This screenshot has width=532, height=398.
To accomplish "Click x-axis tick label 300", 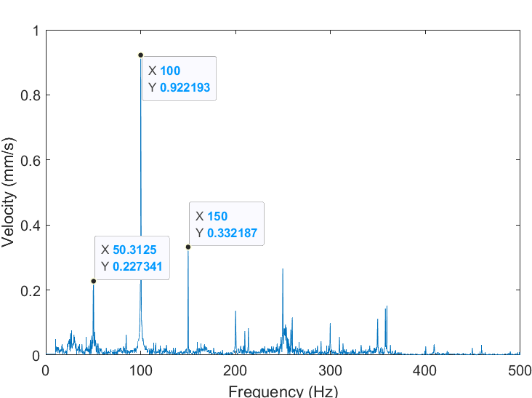I will pos(330,370).
